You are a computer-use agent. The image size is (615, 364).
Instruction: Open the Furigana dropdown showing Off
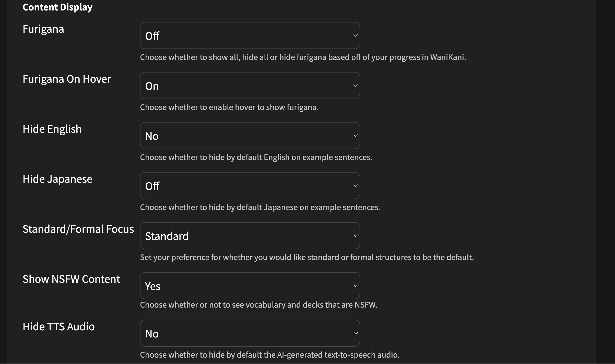pyautogui.click(x=250, y=35)
